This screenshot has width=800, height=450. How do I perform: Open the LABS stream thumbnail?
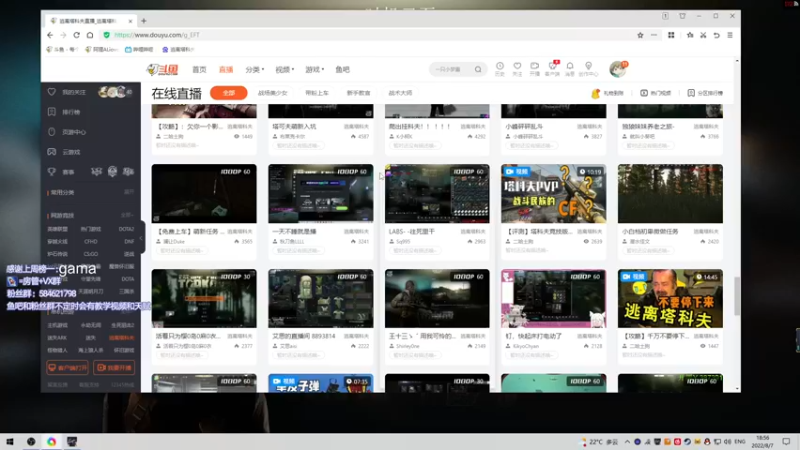click(437, 193)
